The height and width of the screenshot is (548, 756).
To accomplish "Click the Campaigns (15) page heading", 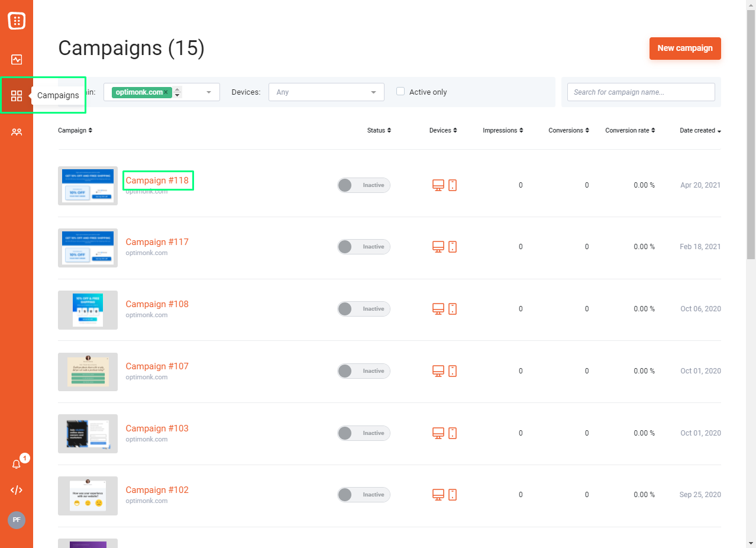I will [131, 49].
